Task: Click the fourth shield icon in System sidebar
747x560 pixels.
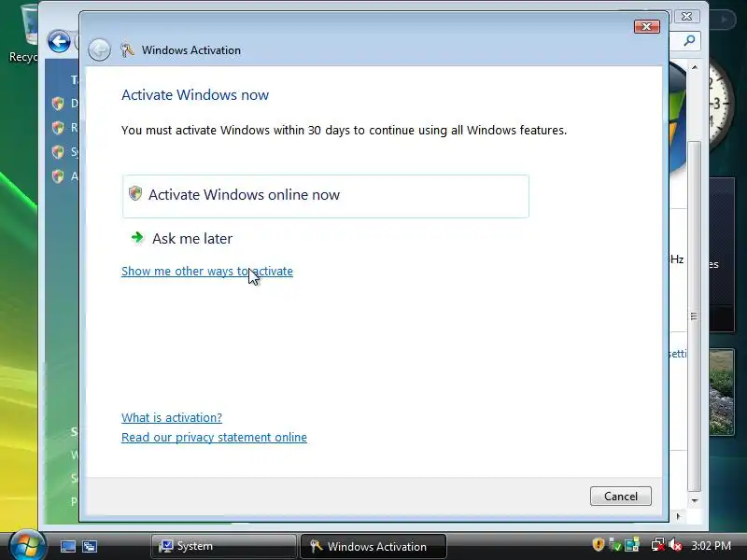Action: pos(58,176)
